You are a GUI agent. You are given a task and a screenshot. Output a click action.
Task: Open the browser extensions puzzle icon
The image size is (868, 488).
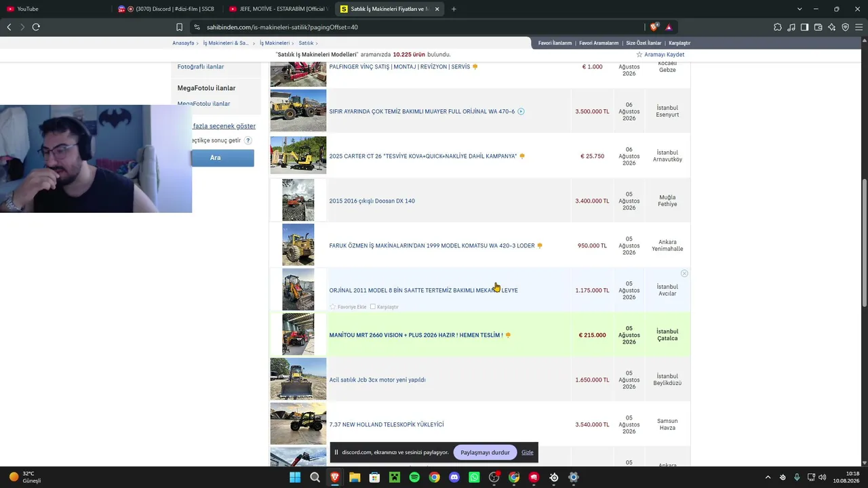click(x=778, y=27)
